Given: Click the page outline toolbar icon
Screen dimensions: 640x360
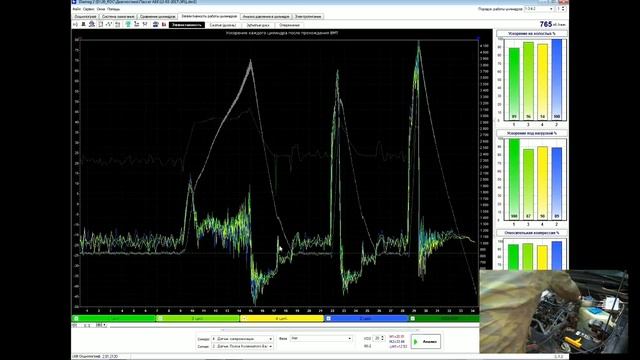Looking at the screenshot, I should coord(100,25).
